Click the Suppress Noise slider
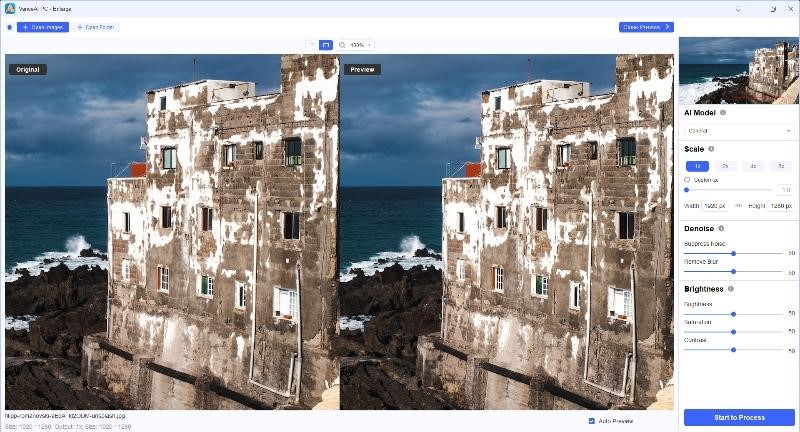This screenshot has height=432, width=800. click(x=732, y=253)
